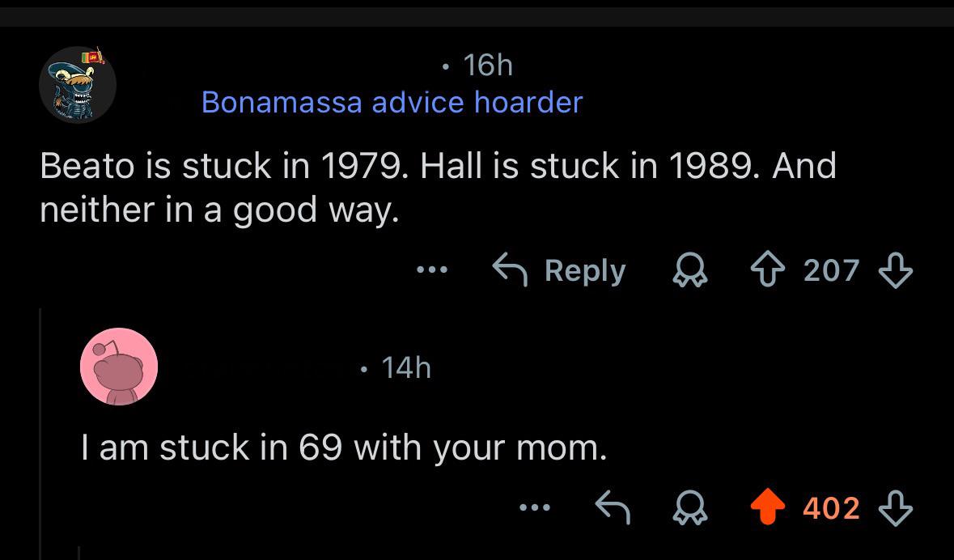This screenshot has height=560, width=954.
Task: Click the flag emoji badge on the top avatar
Action: (x=92, y=55)
